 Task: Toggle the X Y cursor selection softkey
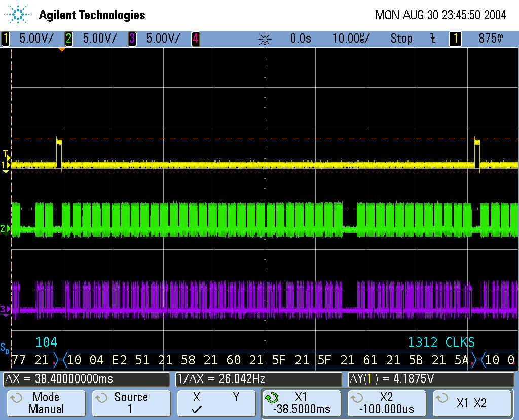click(x=216, y=403)
